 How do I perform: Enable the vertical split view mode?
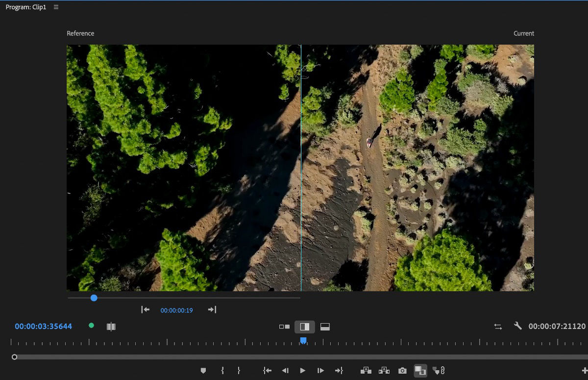pos(304,326)
